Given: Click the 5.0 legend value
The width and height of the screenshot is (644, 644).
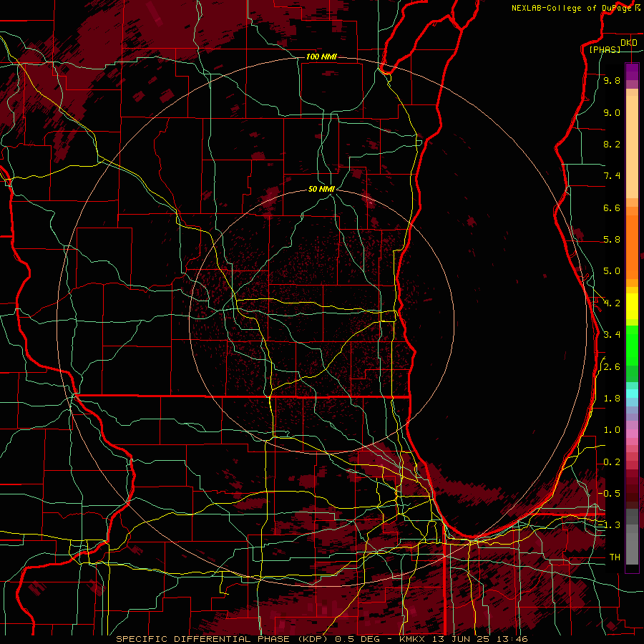Looking at the screenshot, I should click(612, 271).
